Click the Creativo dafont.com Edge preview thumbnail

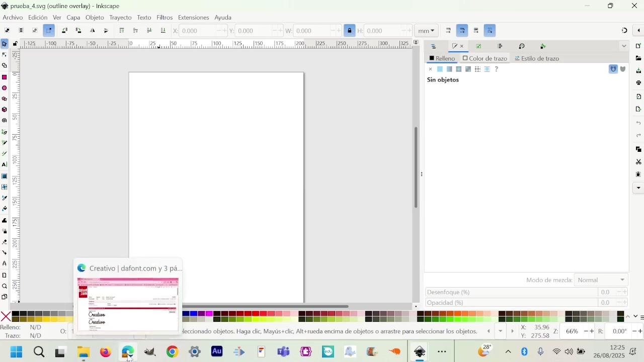[128, 304]
